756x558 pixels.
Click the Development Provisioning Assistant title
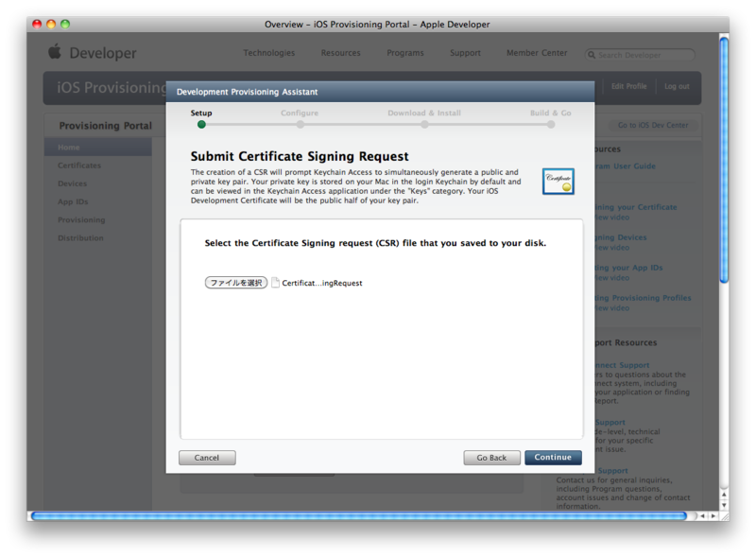click(247, 92)
